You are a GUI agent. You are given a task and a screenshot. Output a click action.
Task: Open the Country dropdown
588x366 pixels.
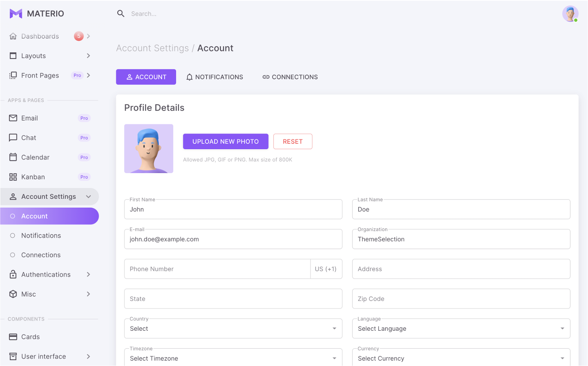233,329
